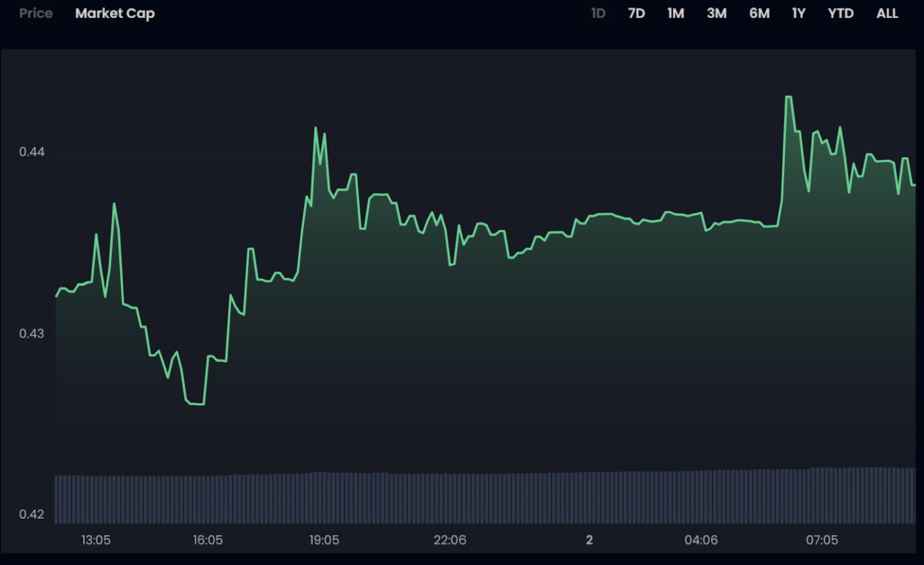The image size is (924, 565).
Task: Set chart range to 3M
Action: coord(716,14)
